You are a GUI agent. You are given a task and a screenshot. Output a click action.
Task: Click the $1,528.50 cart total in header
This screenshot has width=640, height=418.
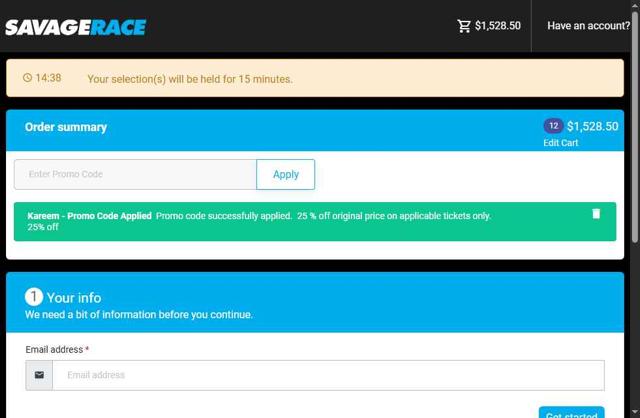pyautogui.click(x=498, y=26)
